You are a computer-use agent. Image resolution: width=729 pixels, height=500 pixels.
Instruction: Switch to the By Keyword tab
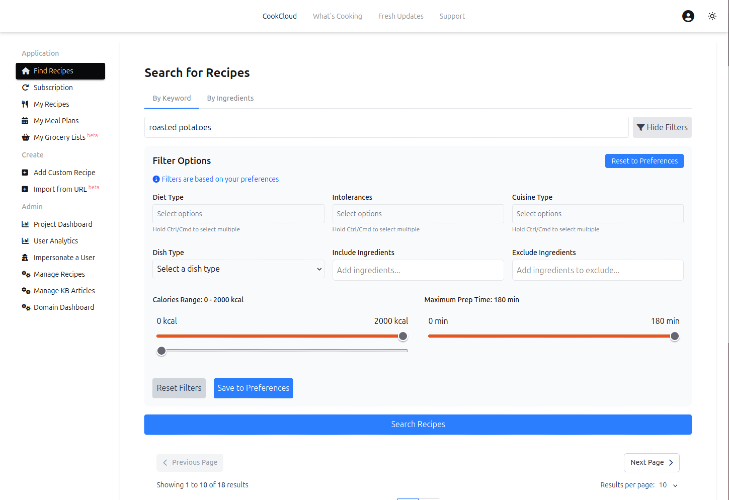coord(172,99)
